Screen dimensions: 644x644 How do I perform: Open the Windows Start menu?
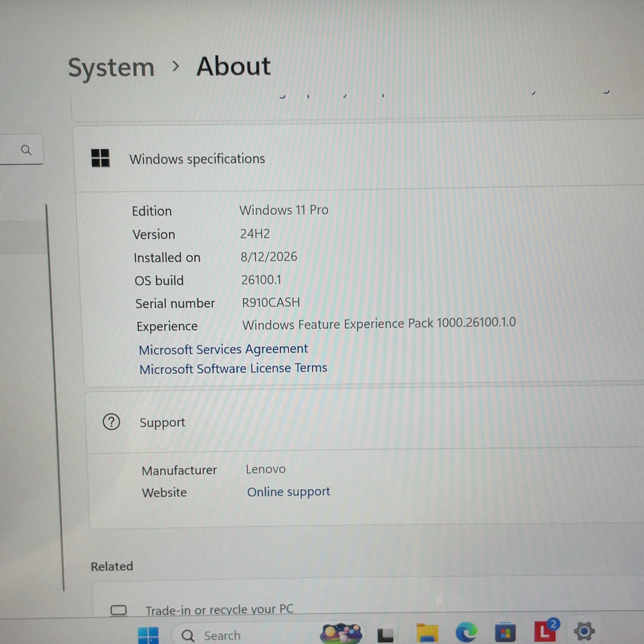pos(148,635)
